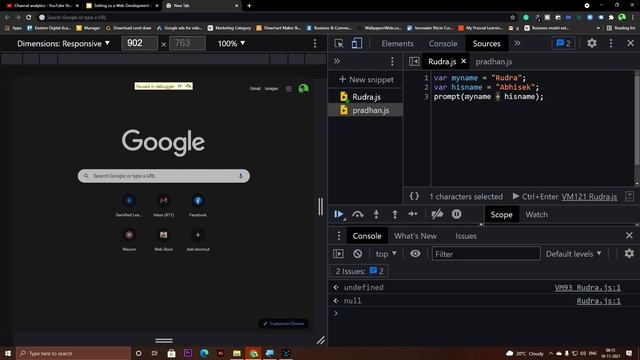Toggle the device toolbar icon

[x=357, y=43]
